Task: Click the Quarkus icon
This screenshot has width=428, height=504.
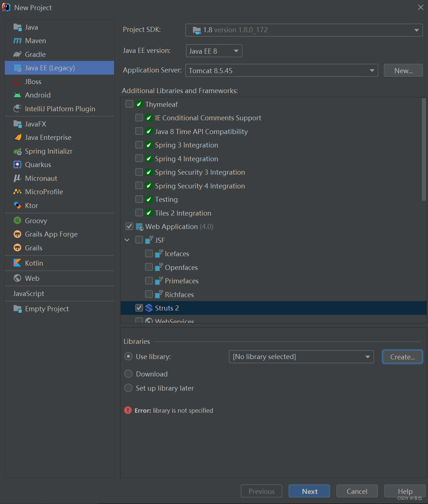Action: point(17,164)
